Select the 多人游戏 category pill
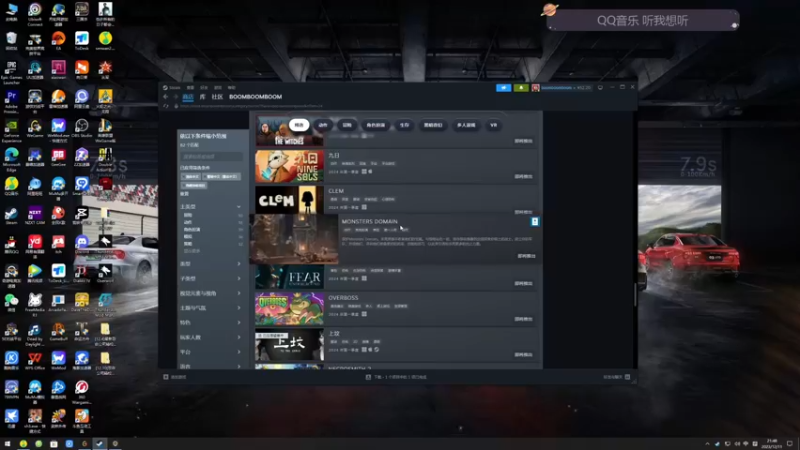The width and height of the screenshot is (800, 450). coord(466,126)
